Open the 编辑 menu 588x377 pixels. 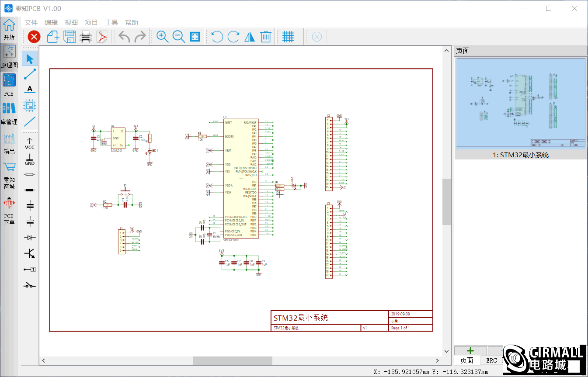[51, 22]
